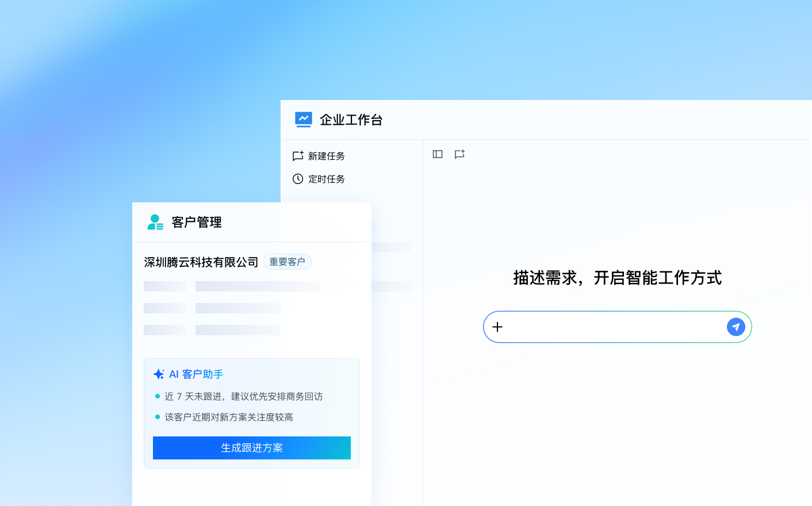Click the 企业工作台 header title
Screen dimensions: 812x506
351,120
